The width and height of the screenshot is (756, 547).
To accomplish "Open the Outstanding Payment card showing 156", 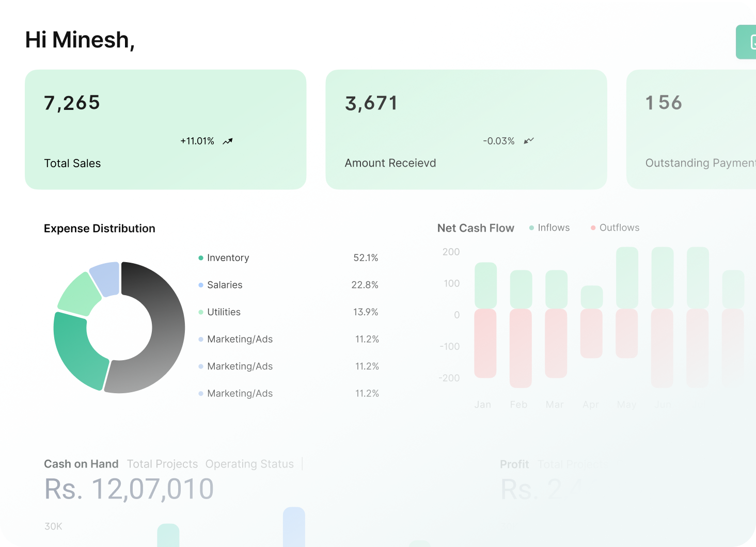I will tap(691, 130).
